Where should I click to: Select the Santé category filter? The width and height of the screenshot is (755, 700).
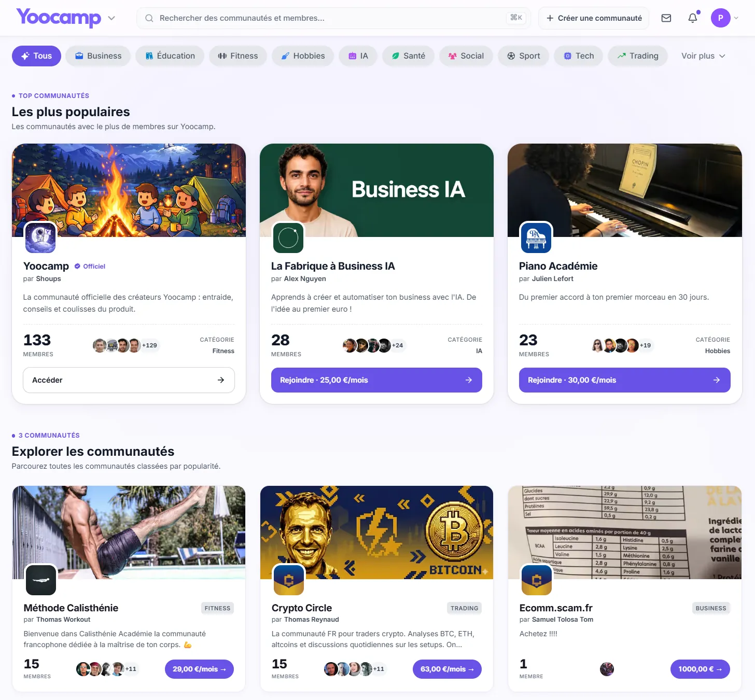click(x=409, y=56)
